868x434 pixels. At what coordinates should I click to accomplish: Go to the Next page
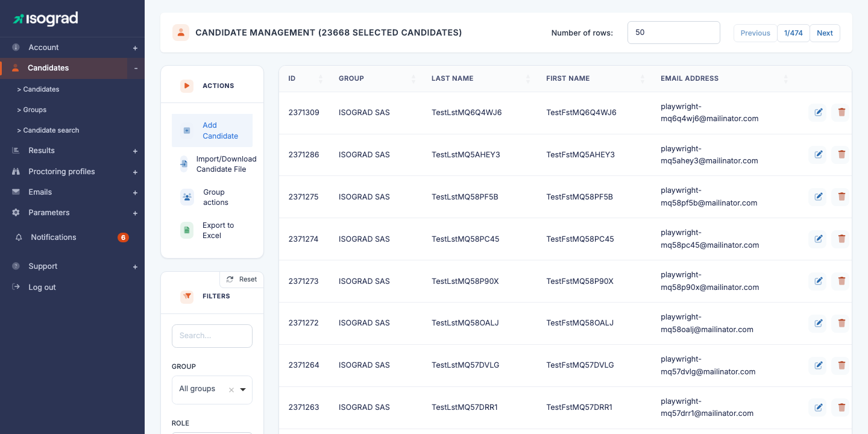[x=825, y=33]
